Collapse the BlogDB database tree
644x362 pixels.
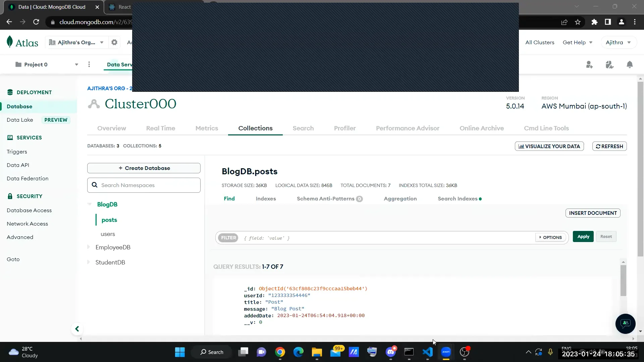89,204
